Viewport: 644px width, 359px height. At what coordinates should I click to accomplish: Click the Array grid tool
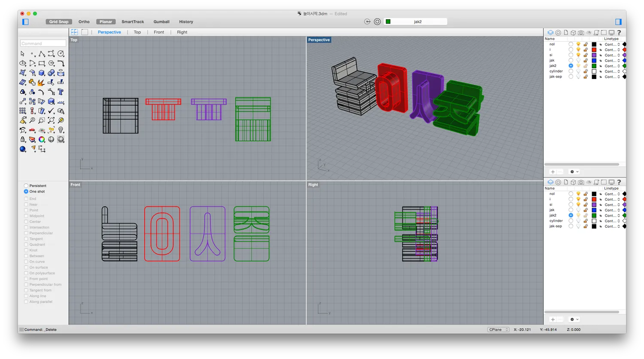coord(23,111)
